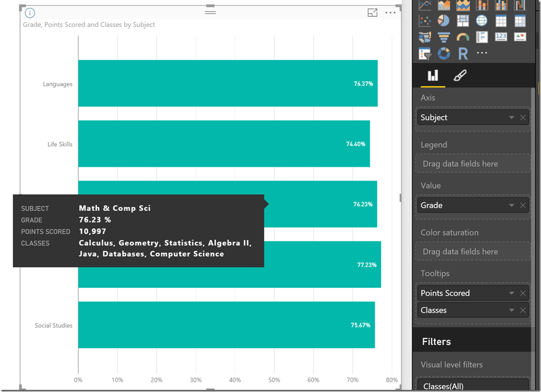Viewport: 541px width, 392px height.
Task: Click the chart title 'Grade, Points Scored and Classes by Subject'
Action: (x=89, y=25)
